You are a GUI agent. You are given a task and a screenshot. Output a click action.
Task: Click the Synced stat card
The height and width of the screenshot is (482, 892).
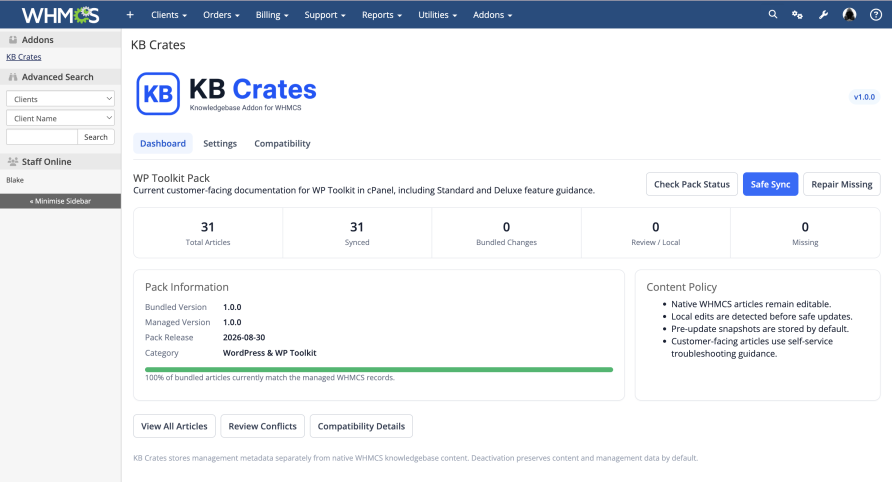[357, 233]
